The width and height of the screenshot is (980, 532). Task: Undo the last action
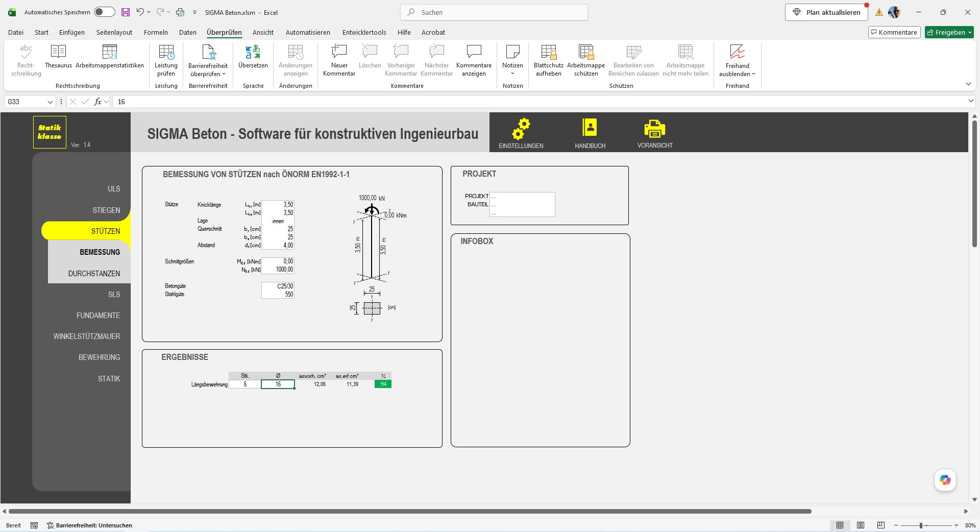[140, 12]
